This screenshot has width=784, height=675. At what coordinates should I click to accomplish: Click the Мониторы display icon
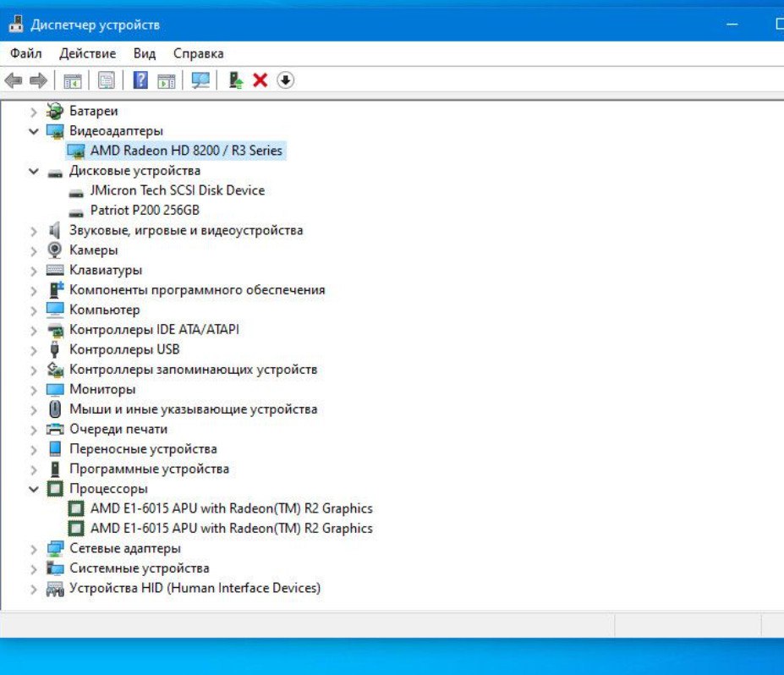(55, 389)
